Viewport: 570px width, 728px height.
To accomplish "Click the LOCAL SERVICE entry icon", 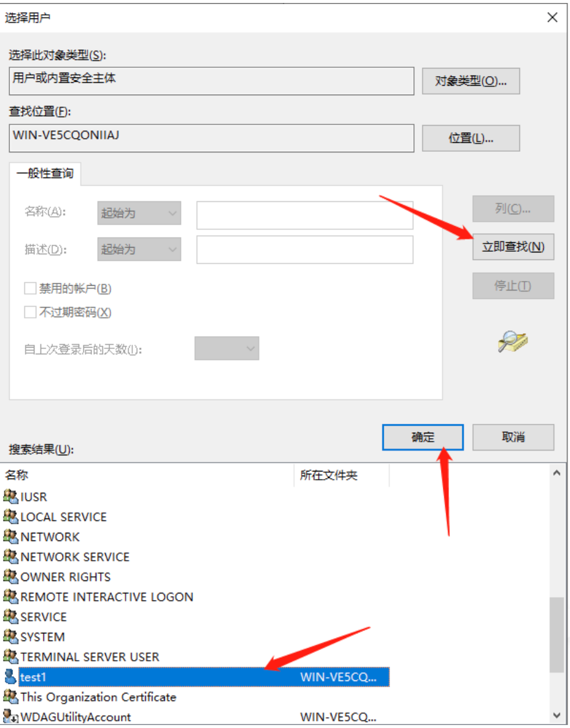I will [x=11, y=517].
